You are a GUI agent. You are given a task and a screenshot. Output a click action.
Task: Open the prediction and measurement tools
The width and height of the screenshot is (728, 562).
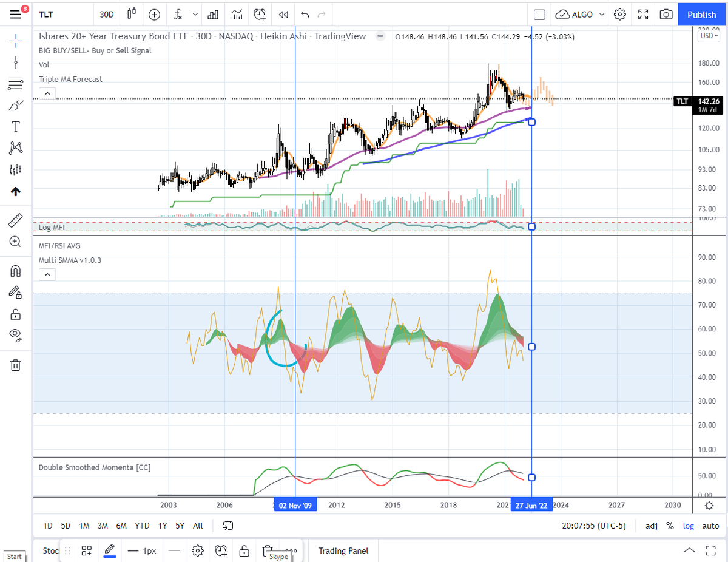tap(16, 169)
